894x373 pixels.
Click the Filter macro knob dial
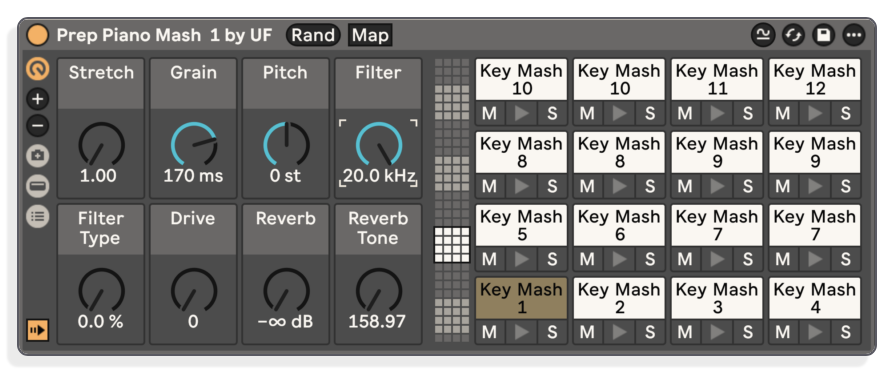[x=379, y=144]
